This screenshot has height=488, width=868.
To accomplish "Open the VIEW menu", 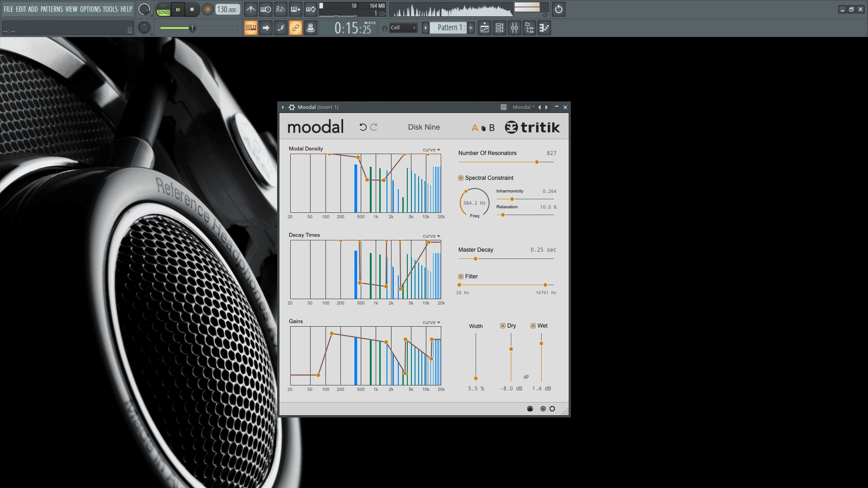I will [71, 9].
